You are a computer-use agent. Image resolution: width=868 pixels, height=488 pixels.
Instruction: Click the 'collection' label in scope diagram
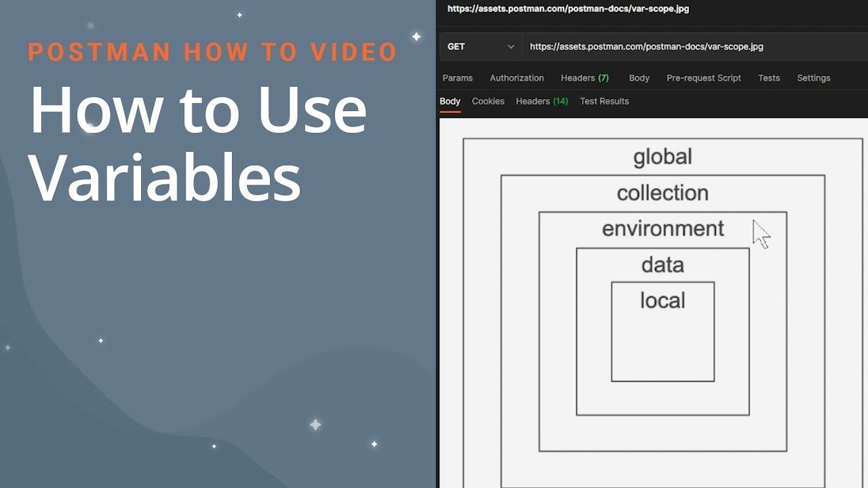(663, 193)
